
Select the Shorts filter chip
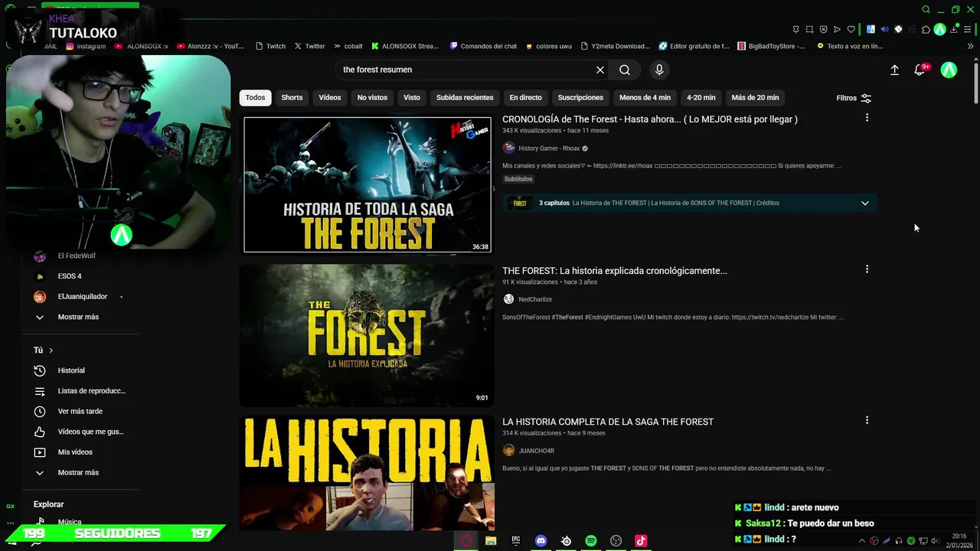(x=292, y=98)
